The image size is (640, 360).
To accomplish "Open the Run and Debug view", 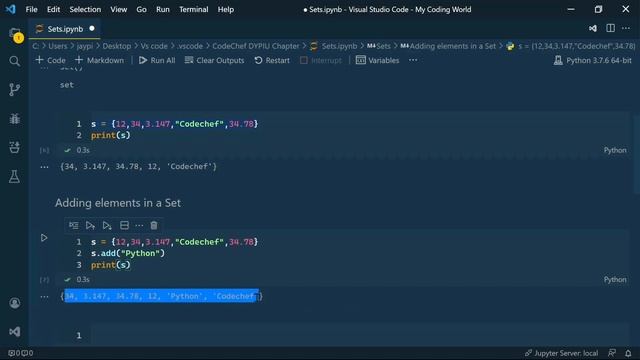I will [x=14, y=119].
